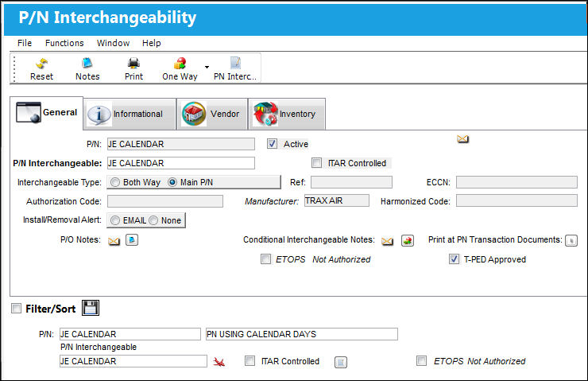Open the File menu
Image resolution: width=588 pixels, height=381 pixels.
pyautogui.click(x=25, y=43)
